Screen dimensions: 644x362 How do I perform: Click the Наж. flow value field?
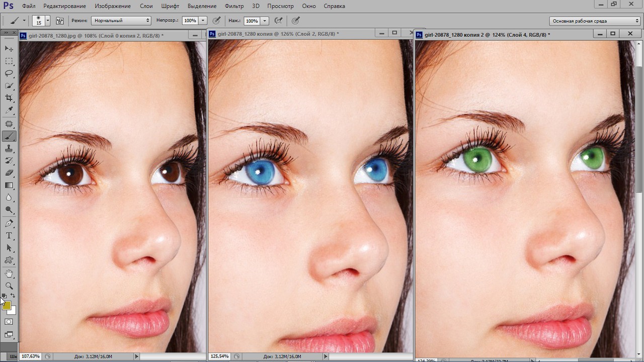(x=252, y=21)
